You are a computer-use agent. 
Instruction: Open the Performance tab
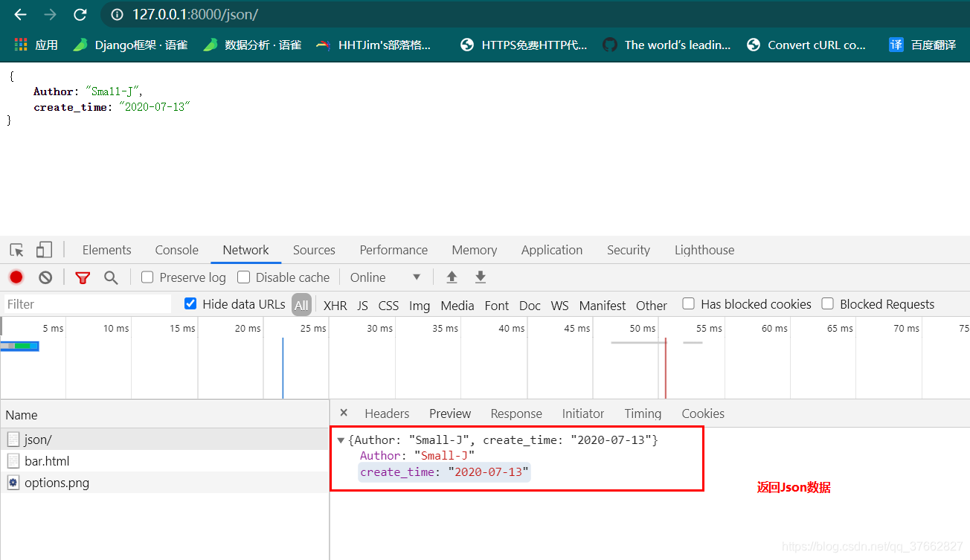394,250
